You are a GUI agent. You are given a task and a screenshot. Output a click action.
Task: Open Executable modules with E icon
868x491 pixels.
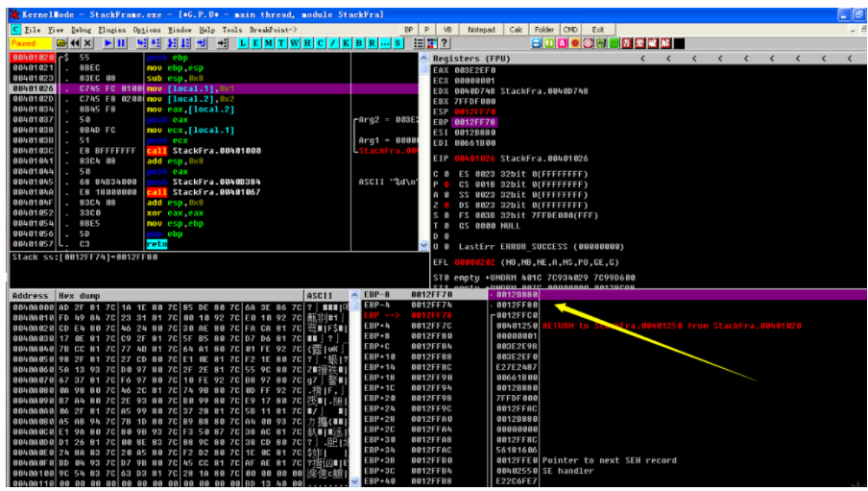pos(255,43)
